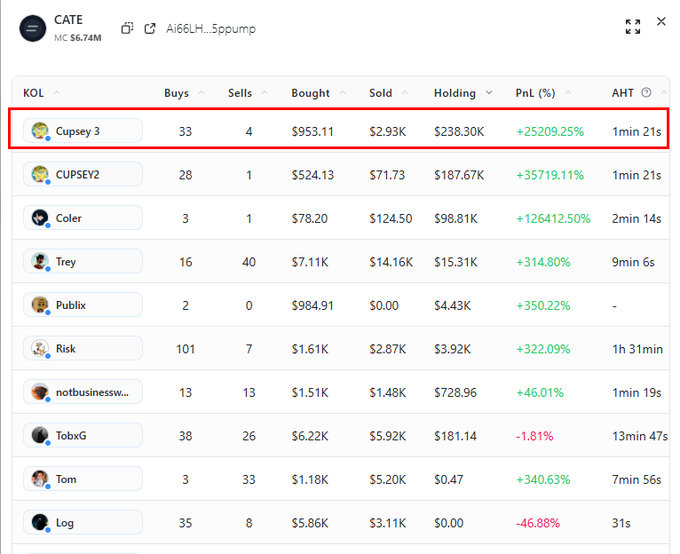680x554 pixels.
Task: Click CUPSEY2 sold $71.73
Action: (x=387, y=175)
